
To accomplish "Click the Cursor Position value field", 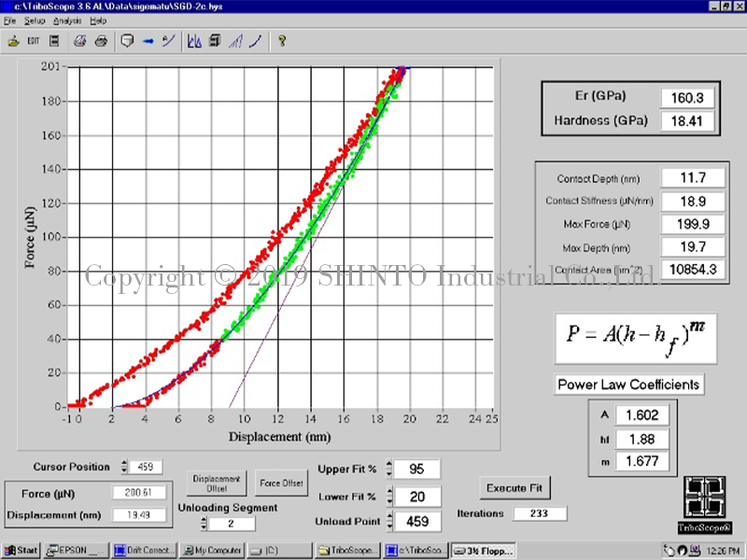I will [x=146, y=467].
